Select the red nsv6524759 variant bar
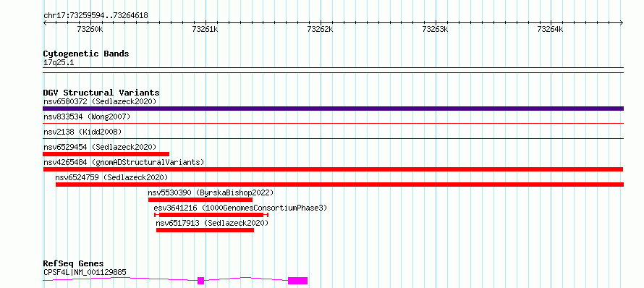This screenshot has width=644, height=288. (339, 185)
